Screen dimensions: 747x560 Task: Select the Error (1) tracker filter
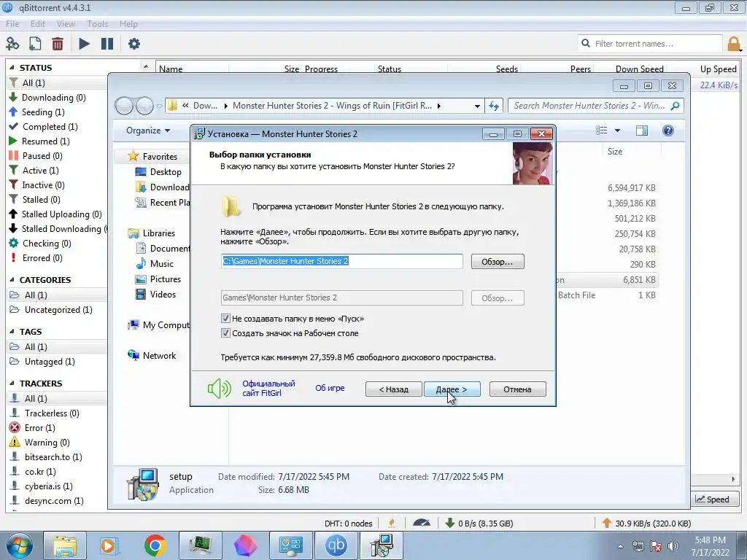coord(39,427)
